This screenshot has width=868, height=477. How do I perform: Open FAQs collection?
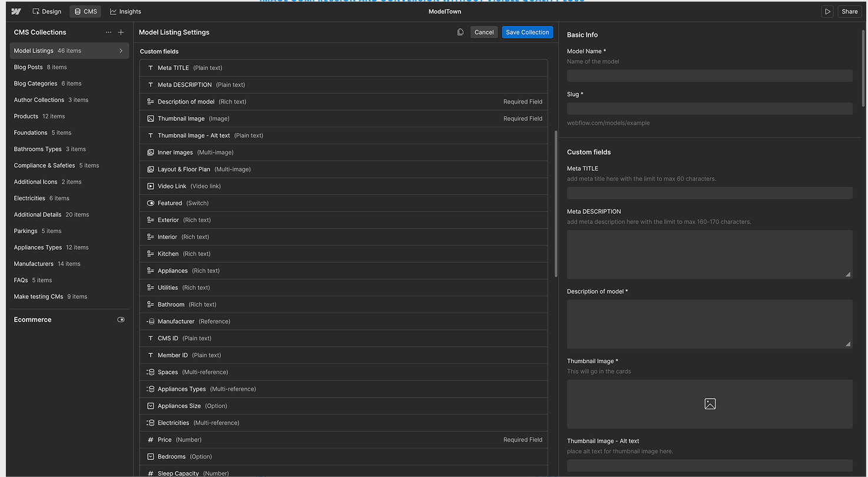tap(69, 280)
